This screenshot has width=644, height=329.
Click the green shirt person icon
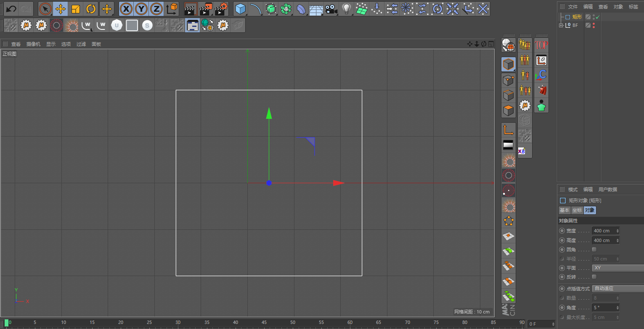click(x=541, y=105)
